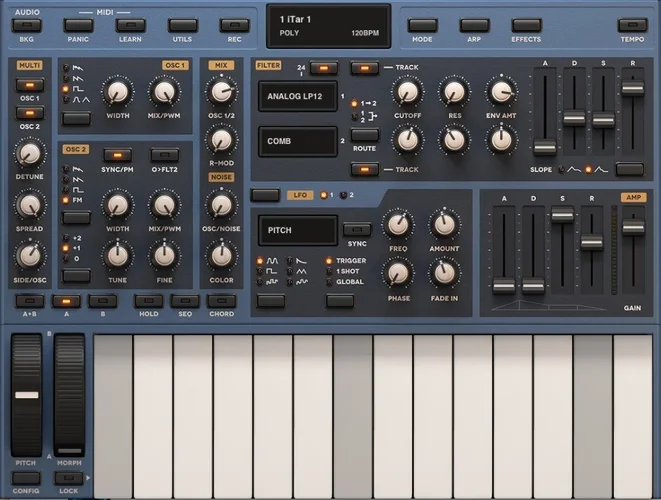The height and width of the screenshot is (500, 661).
Task: Select TRIGGER LFO mode
Action: (351, 261)
